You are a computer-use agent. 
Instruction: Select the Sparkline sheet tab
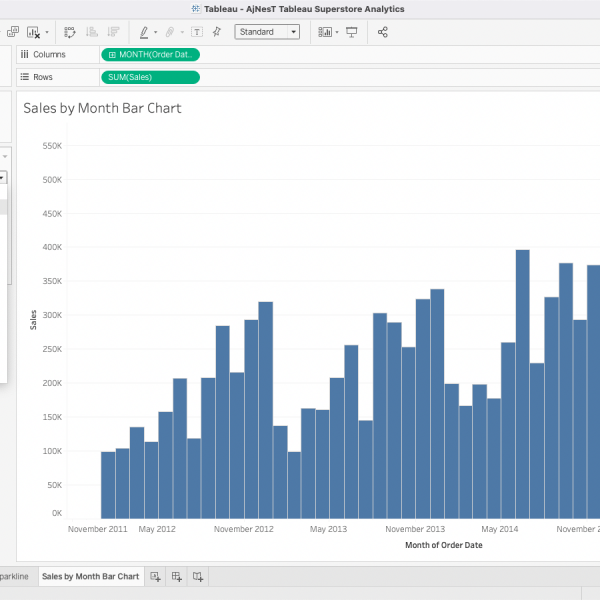pos(14,577)
